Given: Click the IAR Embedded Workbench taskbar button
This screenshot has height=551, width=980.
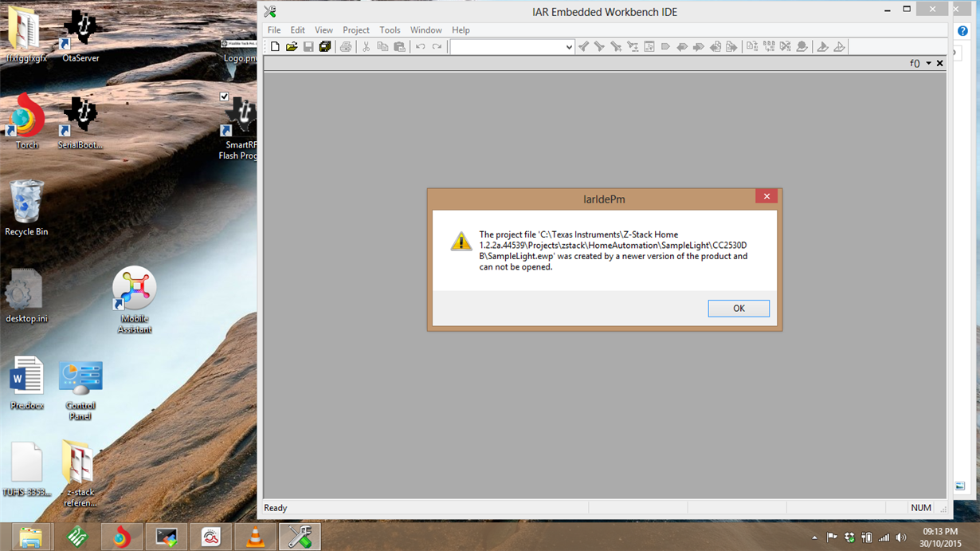Looking at the screenshot, I should 300,537.
